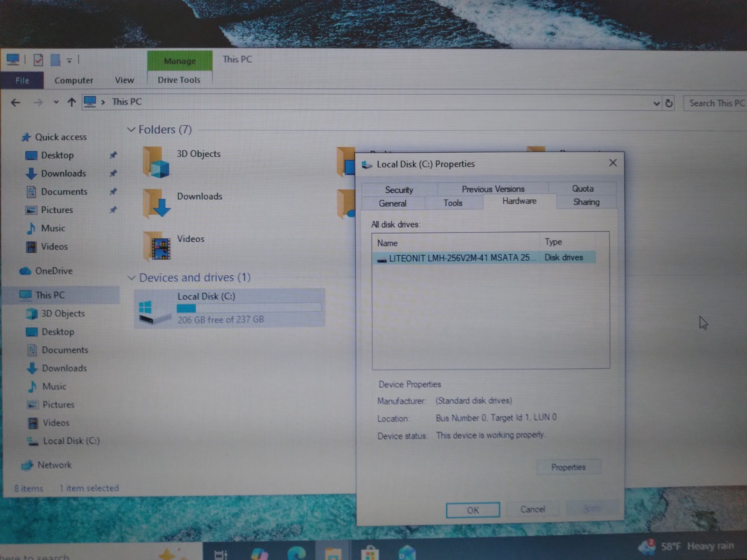Refresh the This PC view
Image resolution: width=747 pixels, height=560 pixels.
pyautogui.click(x=669, y=103)
